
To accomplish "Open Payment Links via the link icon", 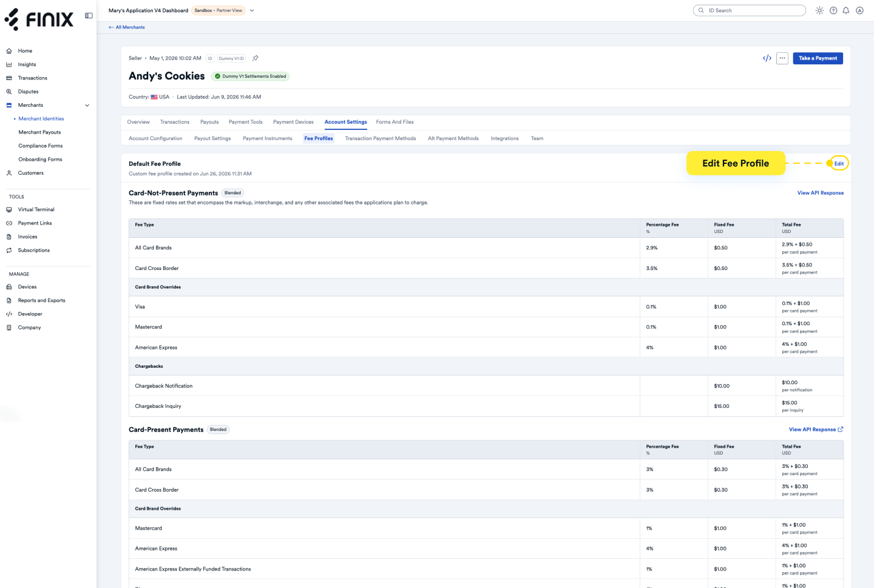I will pos(9,223).
